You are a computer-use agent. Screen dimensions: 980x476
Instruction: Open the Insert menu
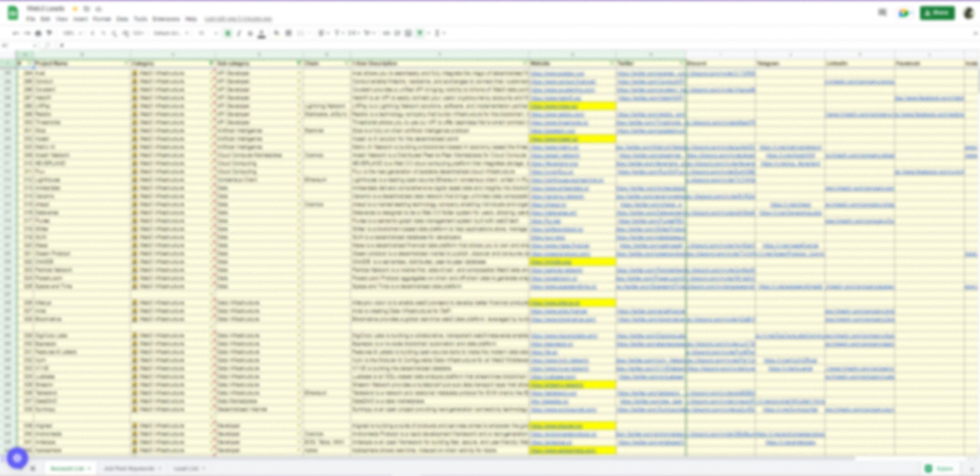tap(80, 19)
